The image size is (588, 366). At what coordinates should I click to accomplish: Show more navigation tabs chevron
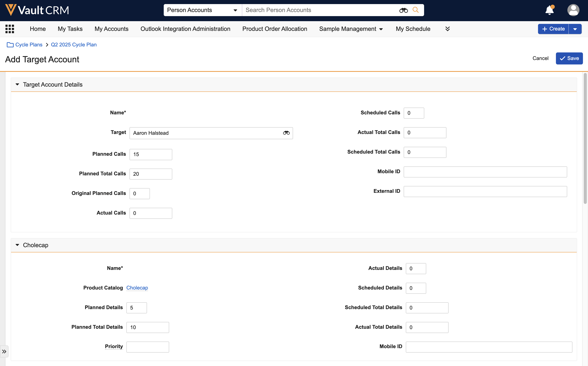click(447, 29)
